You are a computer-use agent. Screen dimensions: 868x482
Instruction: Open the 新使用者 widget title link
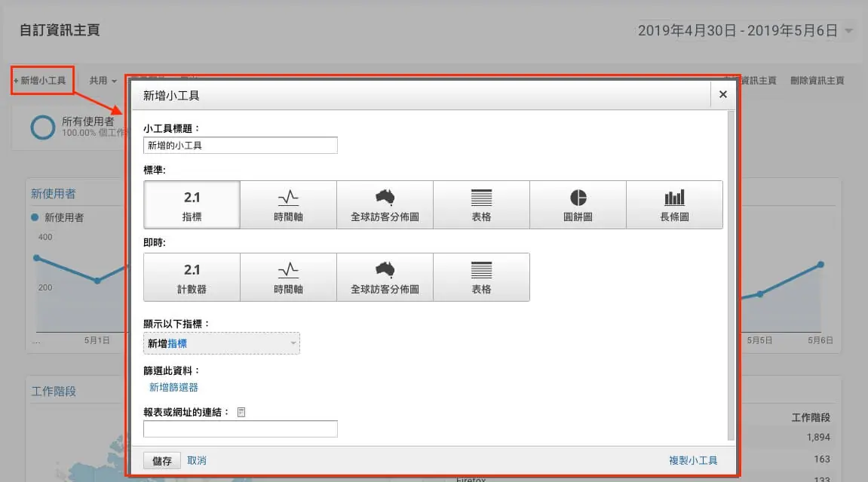pyautogui.click(x=53, y=194)
